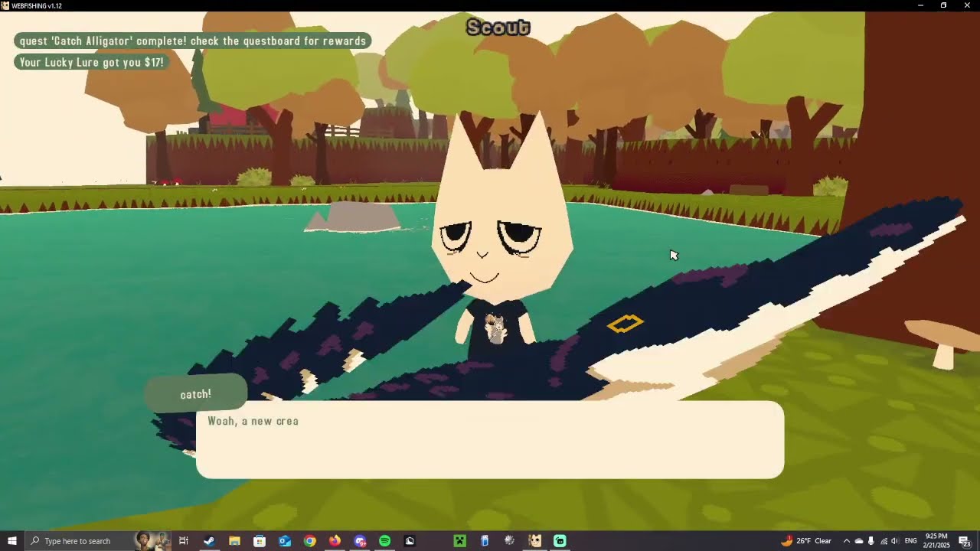The width and height of the screenshot is (980, 551).
Task: Click the WEBFISHING v1.12 title bar icon
Action: coord(5,5)
